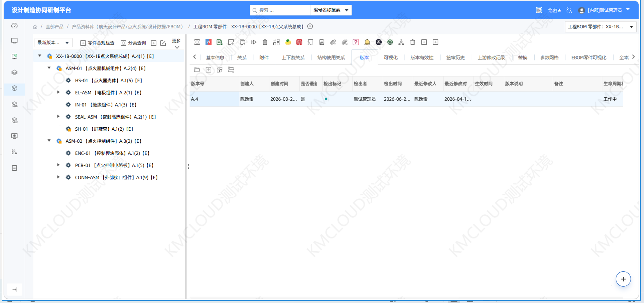The height and width of the screenshot is (303, 644).
Task: Select the A.4 version table row
Action: [406, 99]
